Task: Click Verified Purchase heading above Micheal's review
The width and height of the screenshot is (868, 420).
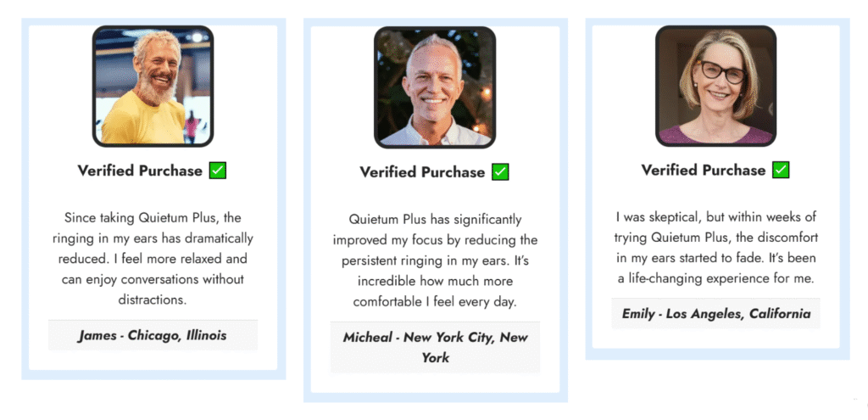Action: [422, 172]
